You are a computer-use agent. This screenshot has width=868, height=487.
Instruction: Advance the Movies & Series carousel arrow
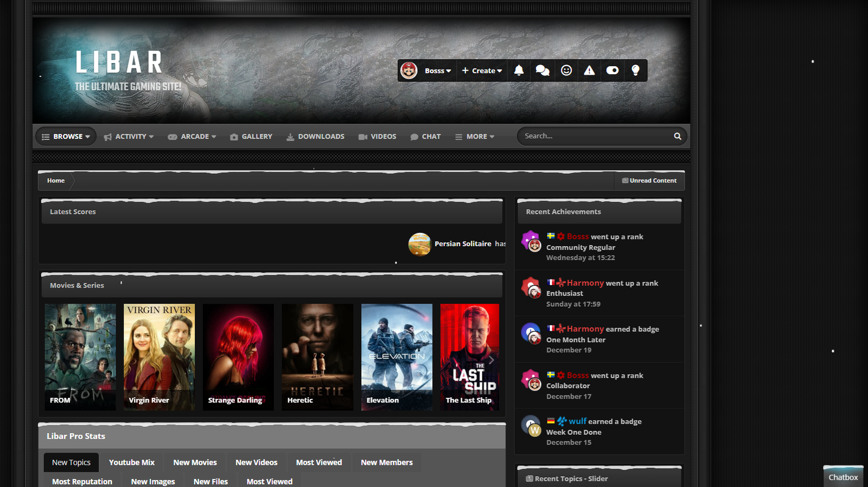[491, 360]
